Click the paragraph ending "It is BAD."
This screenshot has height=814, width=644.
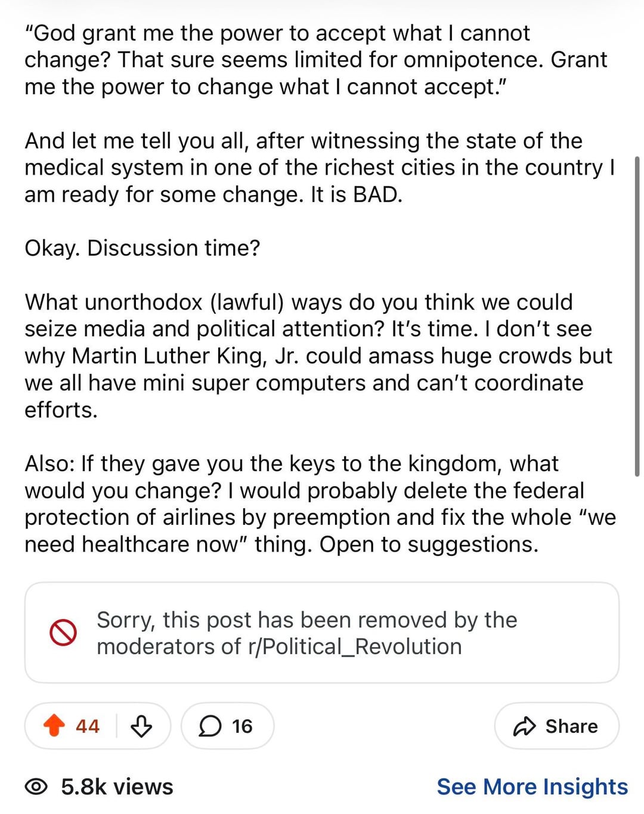click(x=320, y=168)
